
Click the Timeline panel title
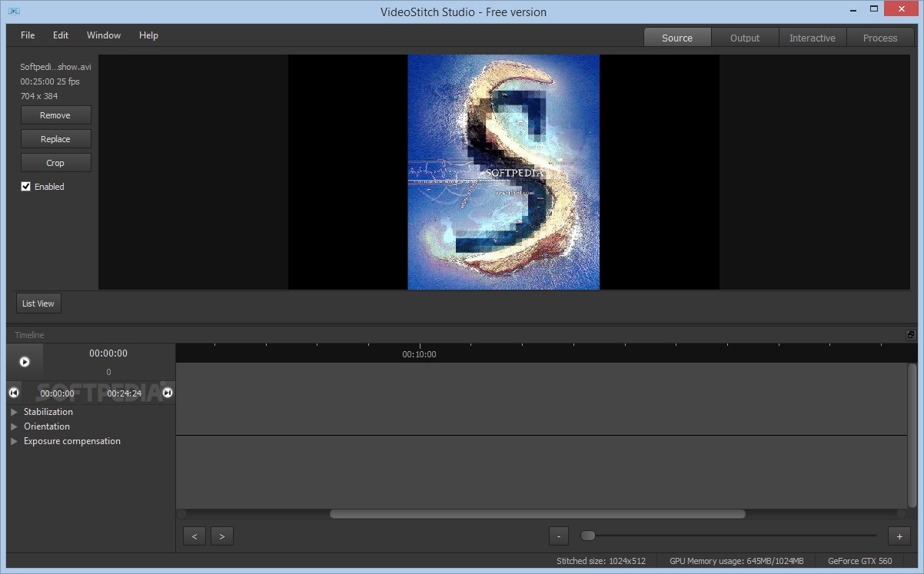pos(29,335)
